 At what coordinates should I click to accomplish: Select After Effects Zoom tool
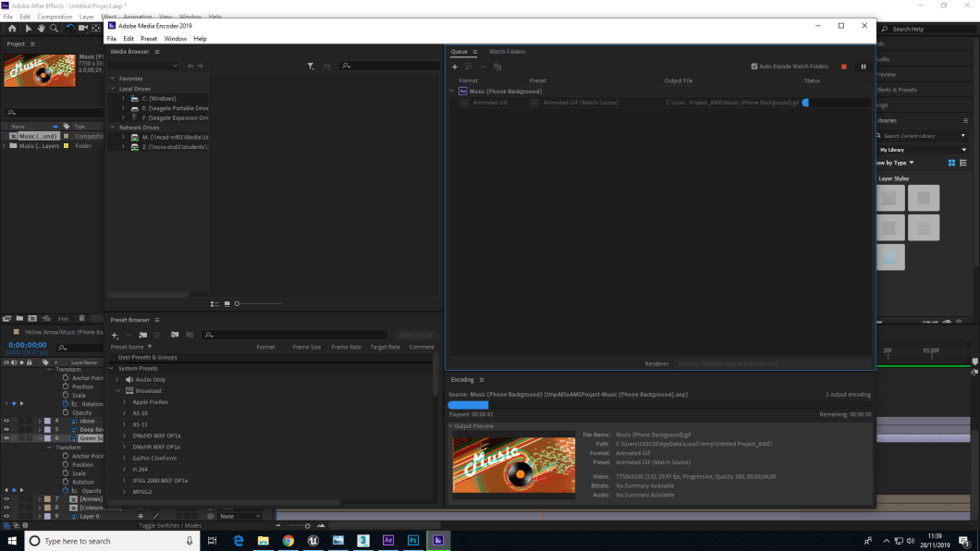[55, 29]
